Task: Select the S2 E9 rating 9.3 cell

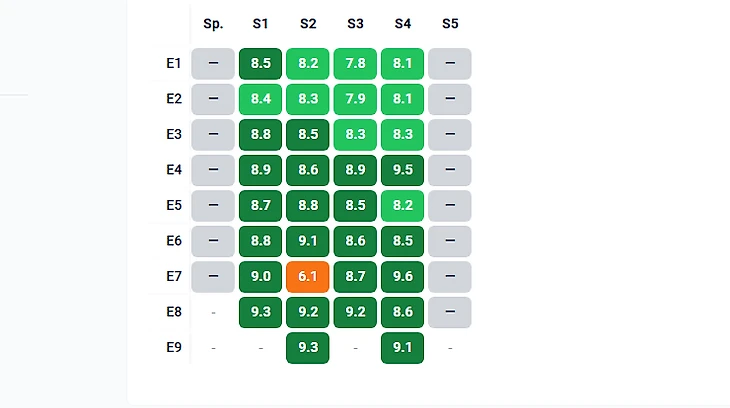Action: coord(308,348)
